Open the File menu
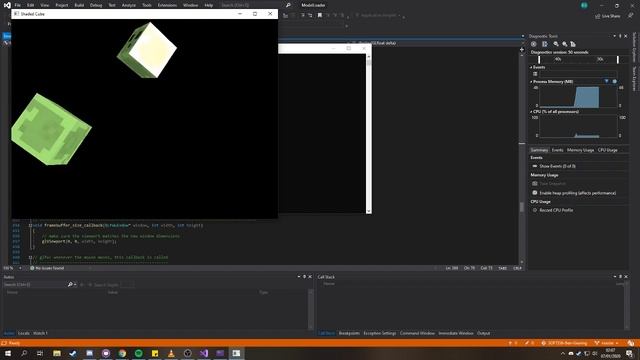 coord(18,5)
